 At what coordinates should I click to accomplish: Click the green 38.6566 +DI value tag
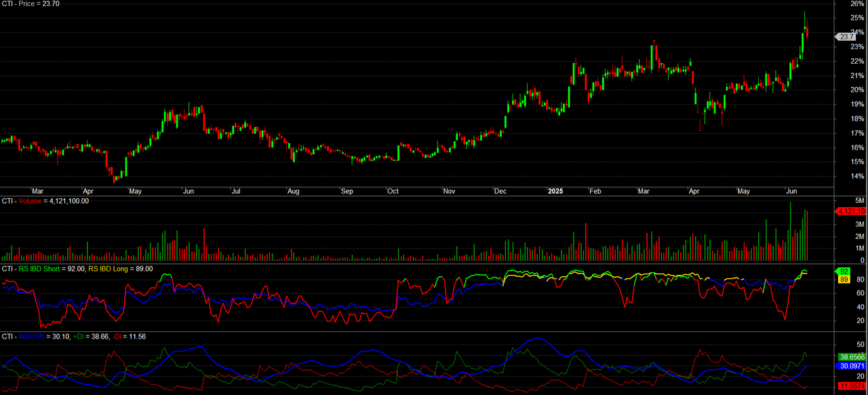851,356
